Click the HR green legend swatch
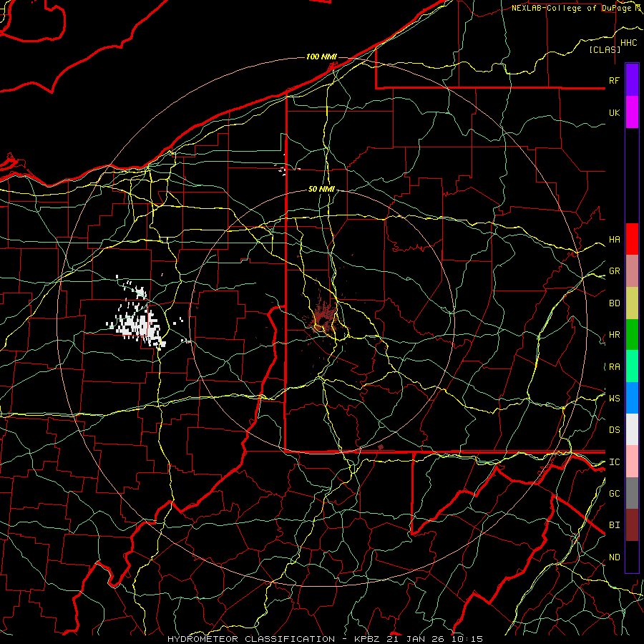Screen dimensions: 644x644 click(632, 335)
